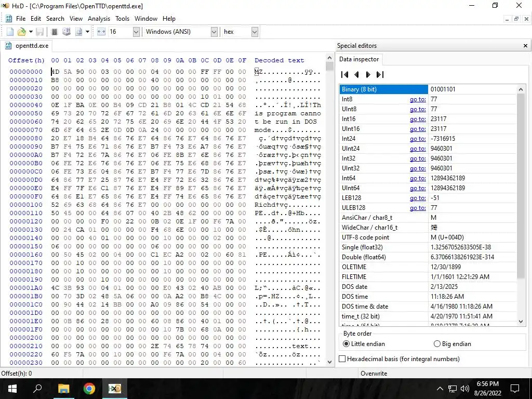Image resolution: width=532 pixels, height=399 pixels.
Task: Click the Decoded text column header
Action: pos(279,60)
